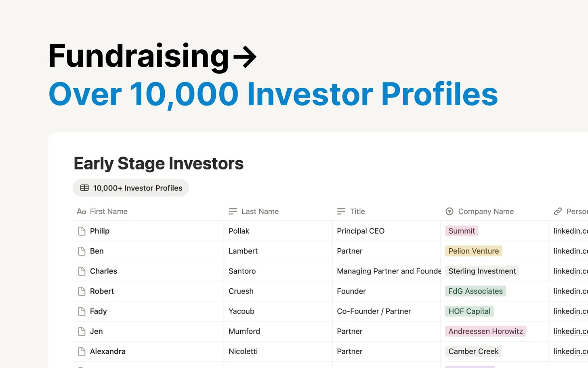The height and width of the screenshot is (368, 588).
Task: Select the 10,000+ Investor Profiles tab
Action: click(x=131, y=188)
